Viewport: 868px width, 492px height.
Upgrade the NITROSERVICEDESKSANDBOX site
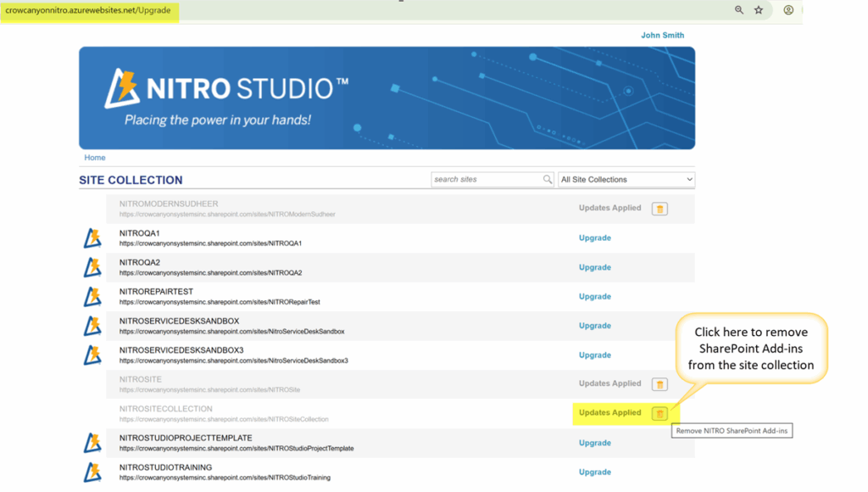(x=594, y=325)
